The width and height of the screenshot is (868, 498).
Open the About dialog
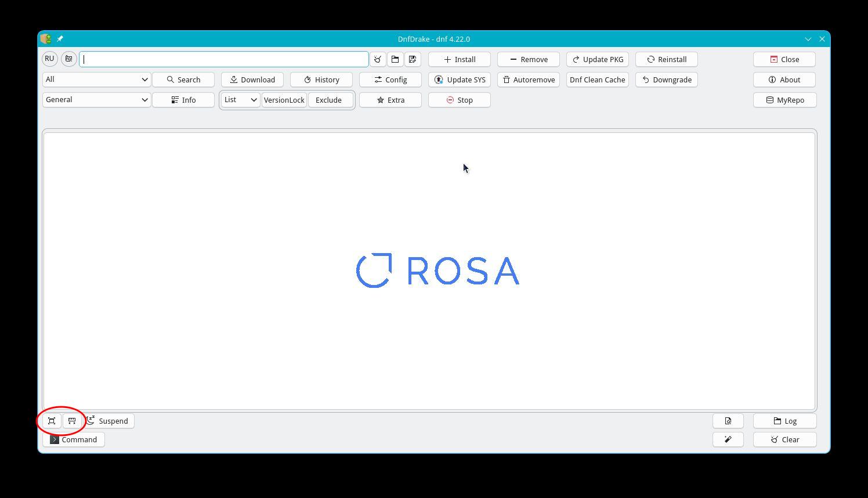[x=784, y=80]
